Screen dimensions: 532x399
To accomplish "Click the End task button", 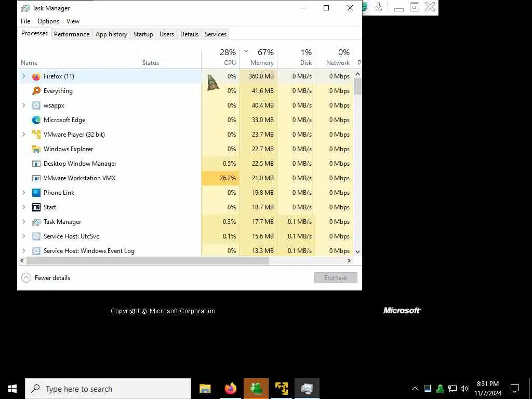I will (336, 278).
